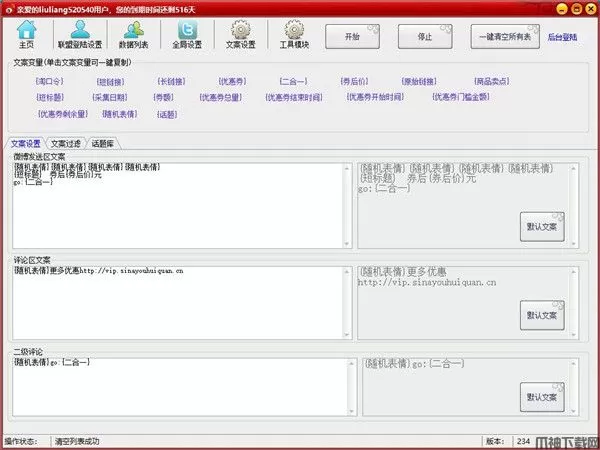Click the 一键清空所有表 button

point(505,37)
